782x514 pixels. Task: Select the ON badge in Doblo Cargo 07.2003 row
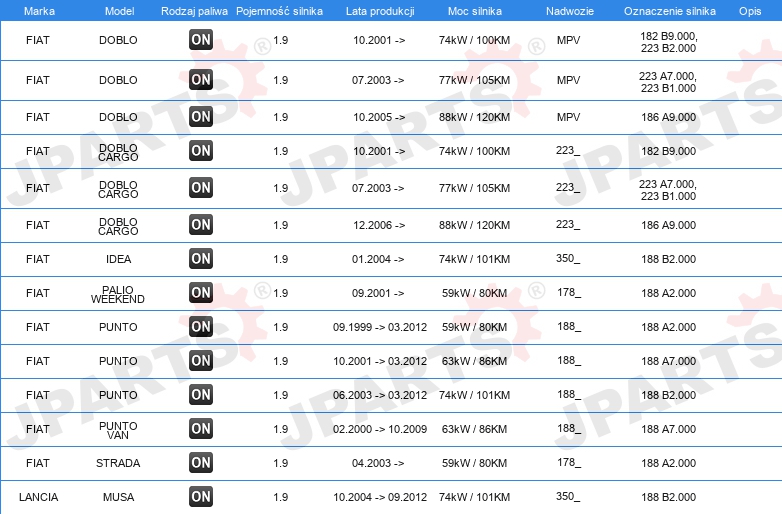(x=201, y=188)
